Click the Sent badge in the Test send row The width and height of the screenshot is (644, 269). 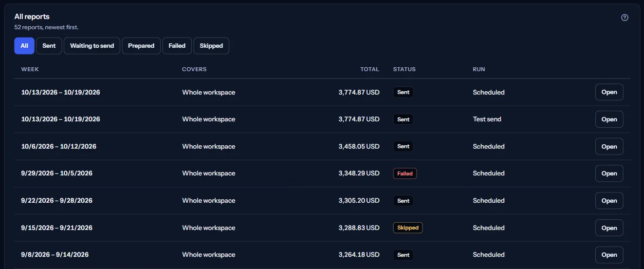(x=403, y=119)
